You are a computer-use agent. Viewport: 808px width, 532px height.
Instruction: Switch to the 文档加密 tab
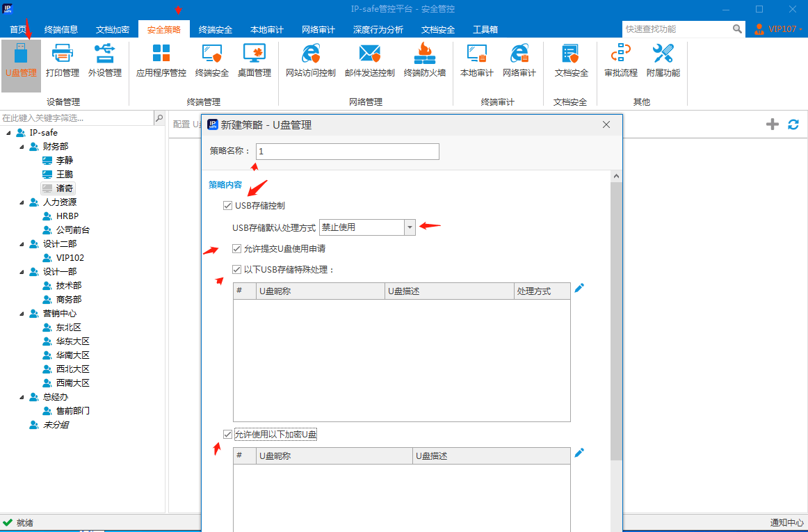(x=112, y=30)
